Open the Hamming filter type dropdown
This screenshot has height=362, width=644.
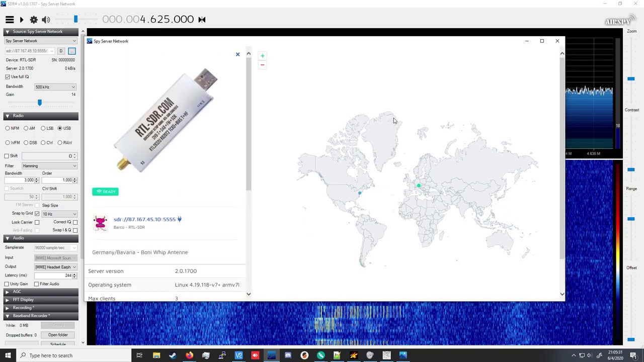(49, 166)
